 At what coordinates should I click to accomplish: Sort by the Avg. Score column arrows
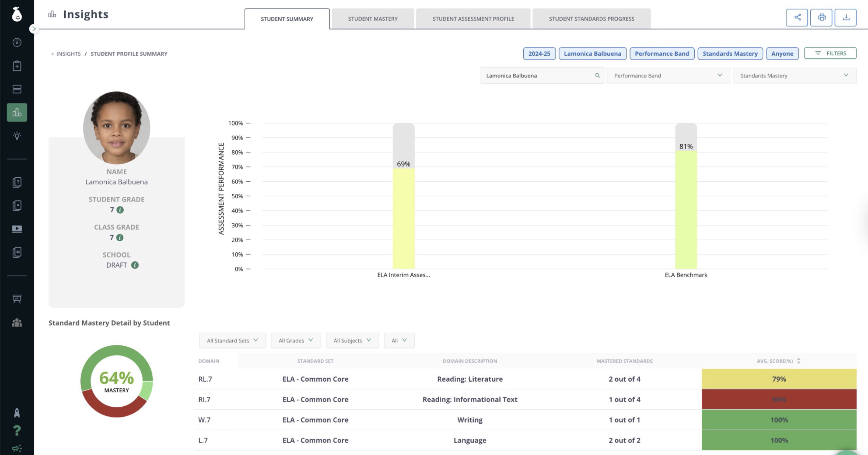pyautogui.click(x=799, y=361)
